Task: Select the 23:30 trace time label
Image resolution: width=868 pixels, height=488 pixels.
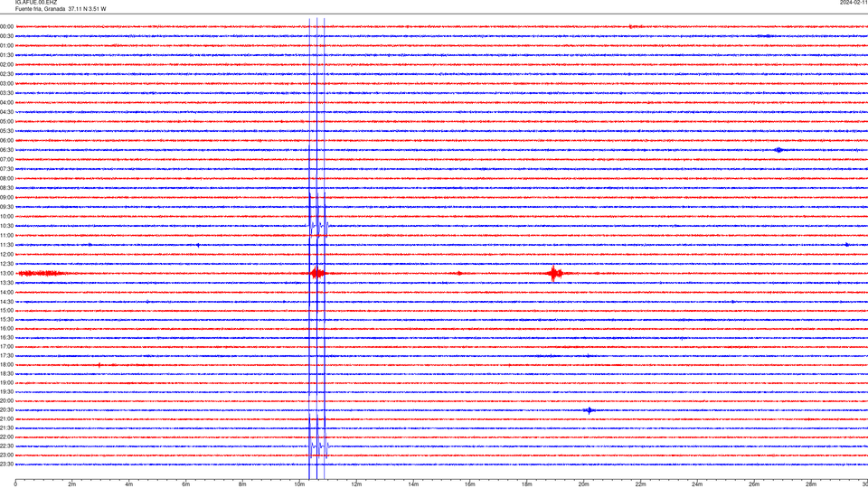Action: [x=6, y=465]
